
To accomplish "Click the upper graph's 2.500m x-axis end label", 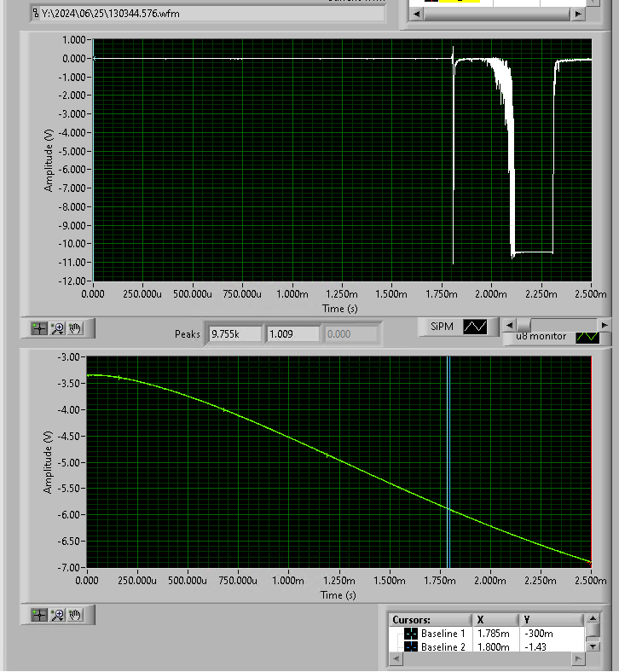I will point(591,294).
